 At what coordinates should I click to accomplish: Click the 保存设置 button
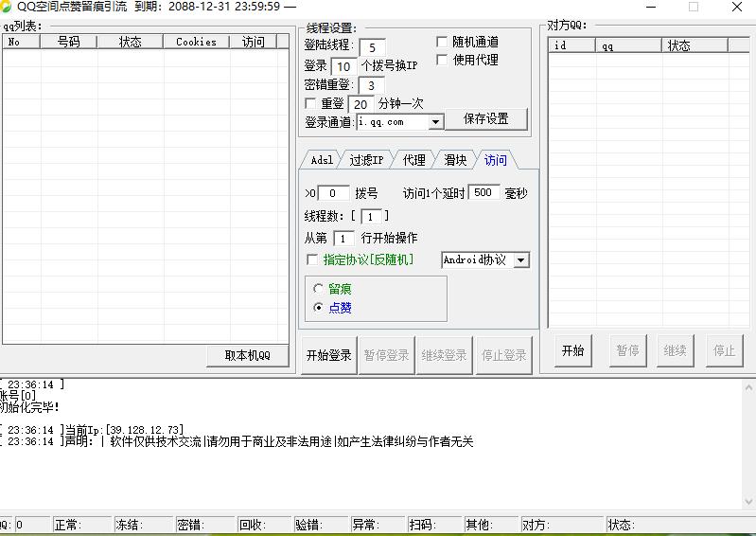pyautogui.click(x=486, y=118)
